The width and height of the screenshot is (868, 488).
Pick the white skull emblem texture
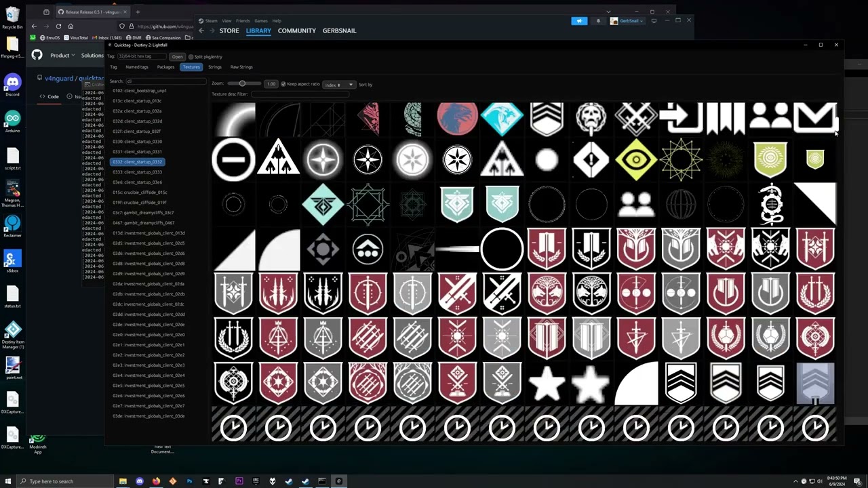pyautogui.click(x=591, y=118)
